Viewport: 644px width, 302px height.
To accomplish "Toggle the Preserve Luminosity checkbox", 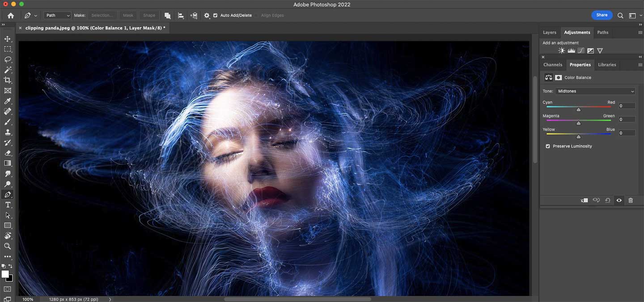I will coord(548,146).
